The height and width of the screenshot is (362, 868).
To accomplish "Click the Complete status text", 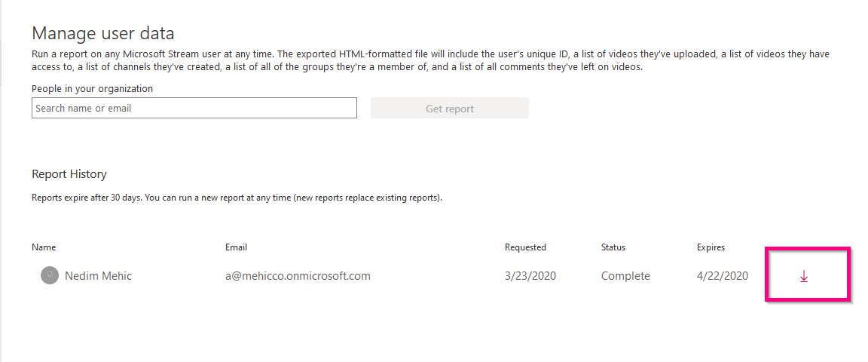I will 625,276.
